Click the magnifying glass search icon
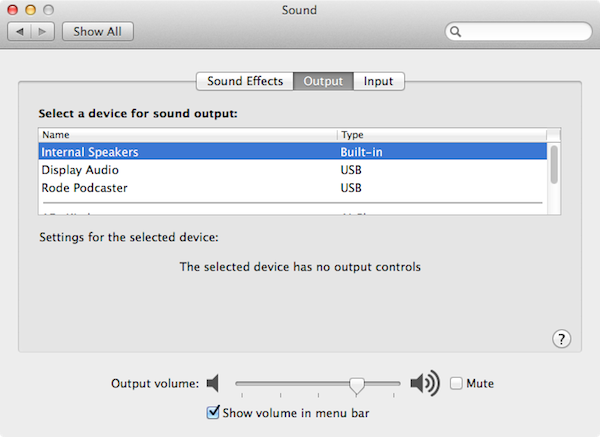The height and width of the screenshot is (437, 600). pyautogui.click(x=455, y=31)
